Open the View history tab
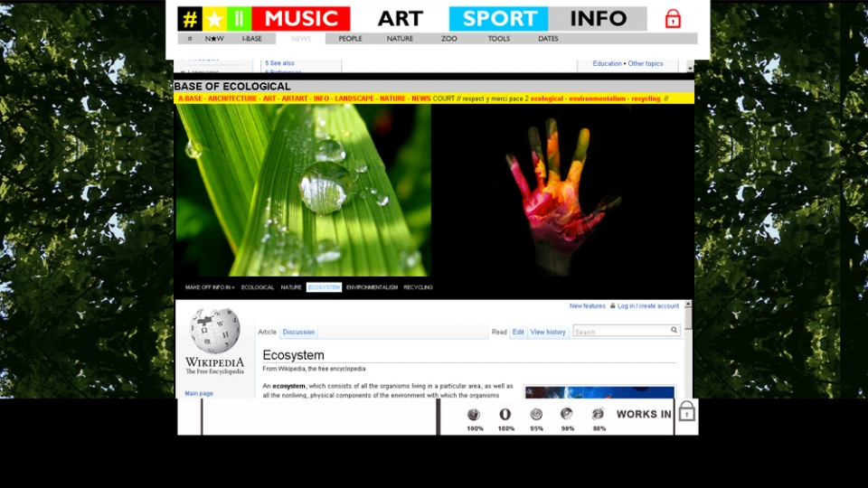 pyautogui.click(x=548, y=333)
